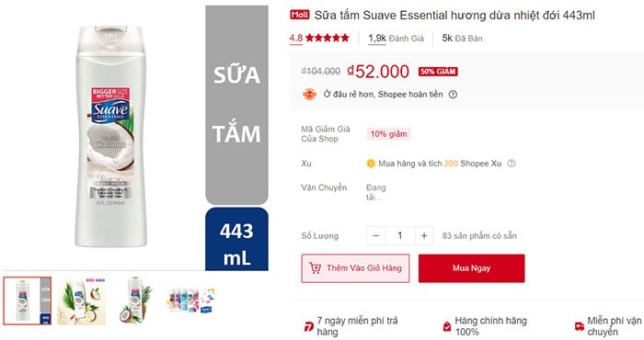Add item via Thêm Vào Giỏ Hàng
644x340 pixels.
pyautogui.click(x=355, y=268)
